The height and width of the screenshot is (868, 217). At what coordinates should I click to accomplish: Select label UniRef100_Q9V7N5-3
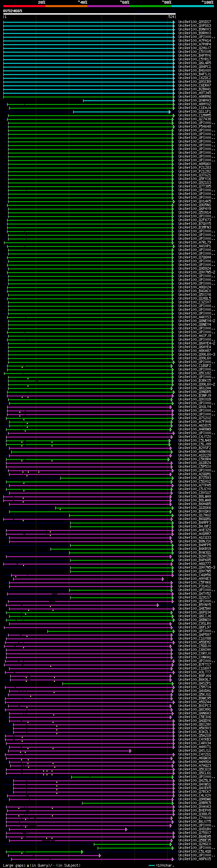coord(197,568)
